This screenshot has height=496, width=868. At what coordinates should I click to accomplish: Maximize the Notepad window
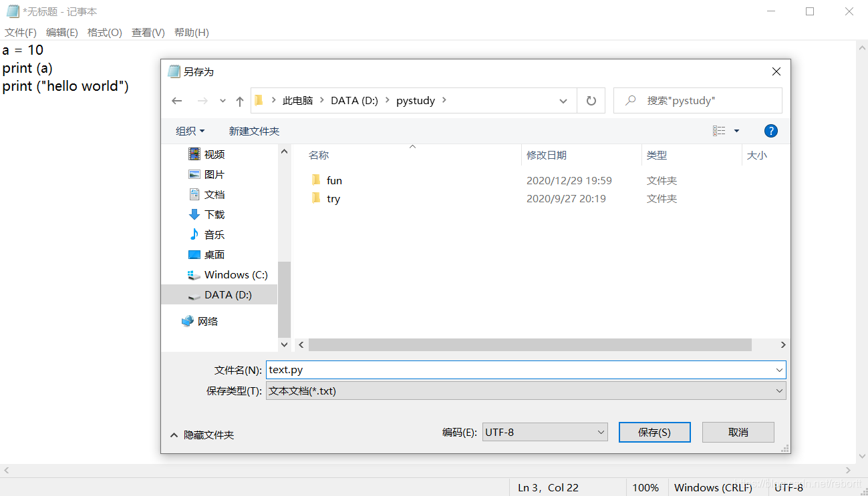(810, 11)
